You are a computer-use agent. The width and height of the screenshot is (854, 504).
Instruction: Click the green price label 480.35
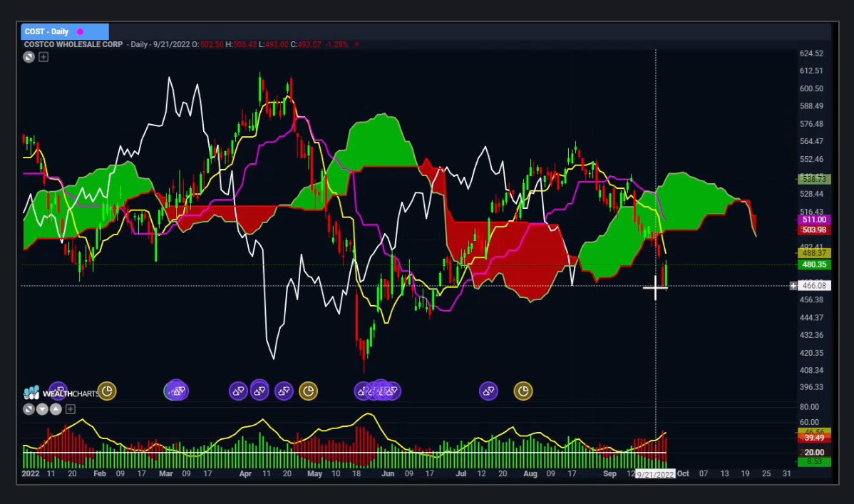click(814, 264)
